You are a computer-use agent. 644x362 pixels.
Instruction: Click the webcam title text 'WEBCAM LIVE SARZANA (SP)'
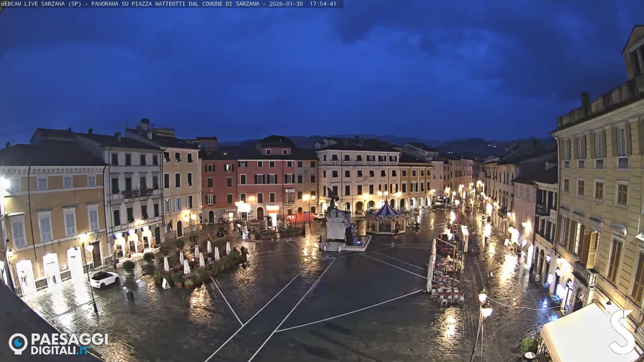pyautogui.click(x=41, y=4)
